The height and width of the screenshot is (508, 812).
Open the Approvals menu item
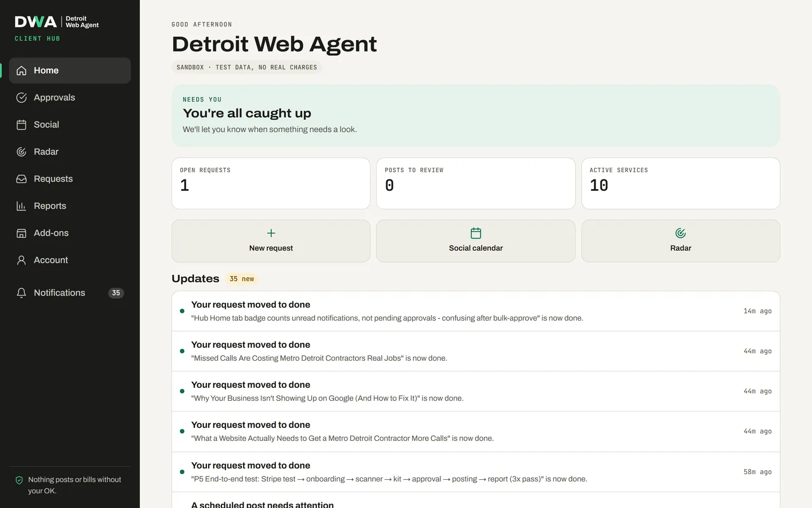point(70,98)
